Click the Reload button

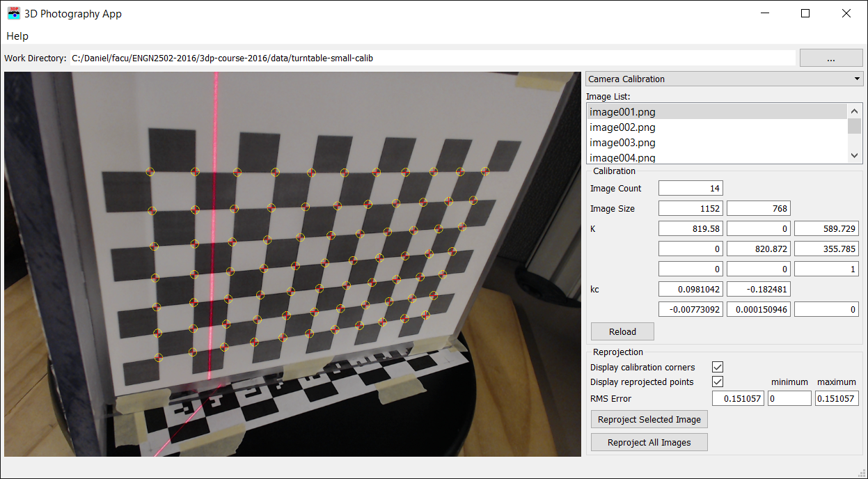tap(622, 331)
